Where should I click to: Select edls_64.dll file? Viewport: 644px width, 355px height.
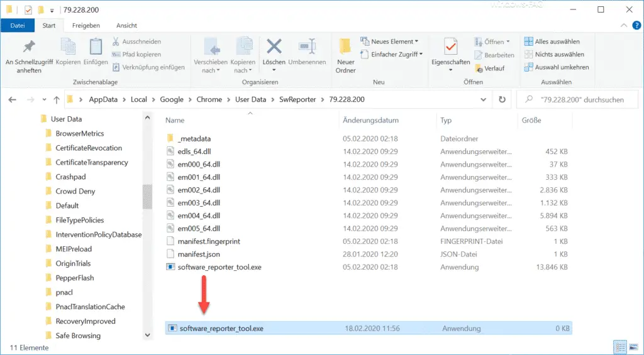click(x=194, y=151)
